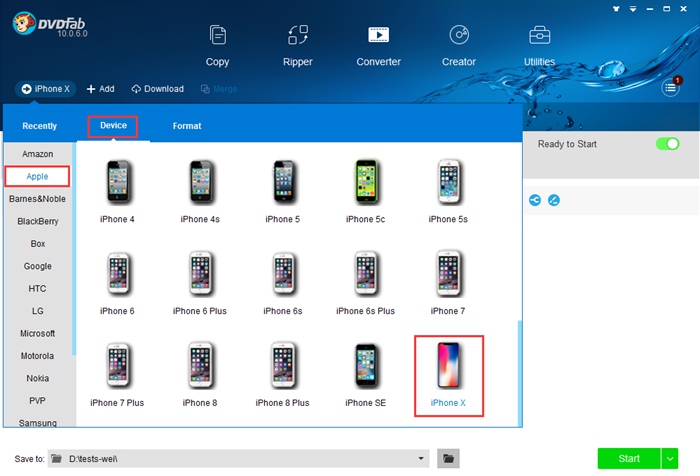
Task: Open the Save to path dropdown
Action: 421,459
